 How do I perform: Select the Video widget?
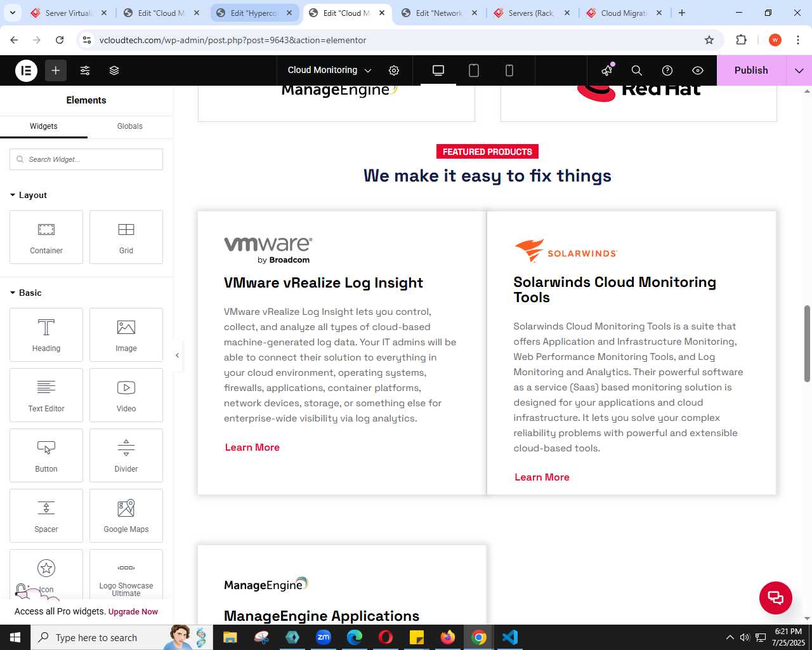point(126,395)
